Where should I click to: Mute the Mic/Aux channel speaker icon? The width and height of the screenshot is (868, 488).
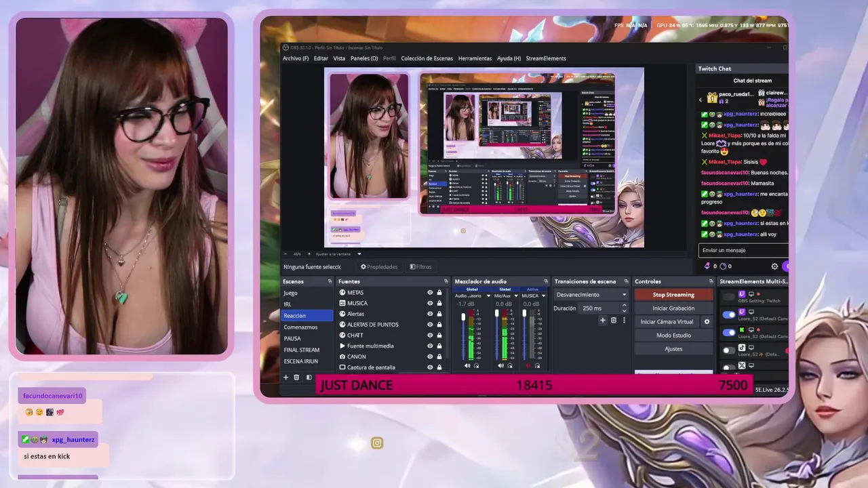pyautogui.click(x=501, y=366)
